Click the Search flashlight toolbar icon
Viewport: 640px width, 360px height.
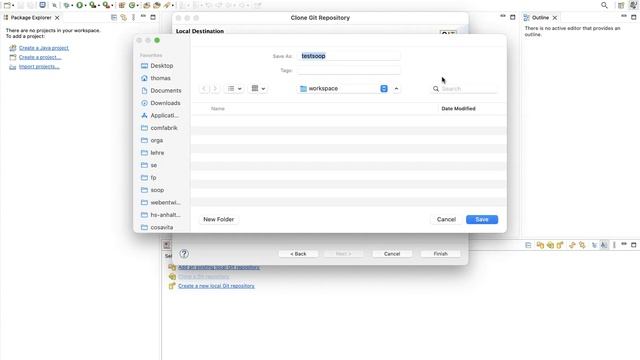[x=167, y=5]
